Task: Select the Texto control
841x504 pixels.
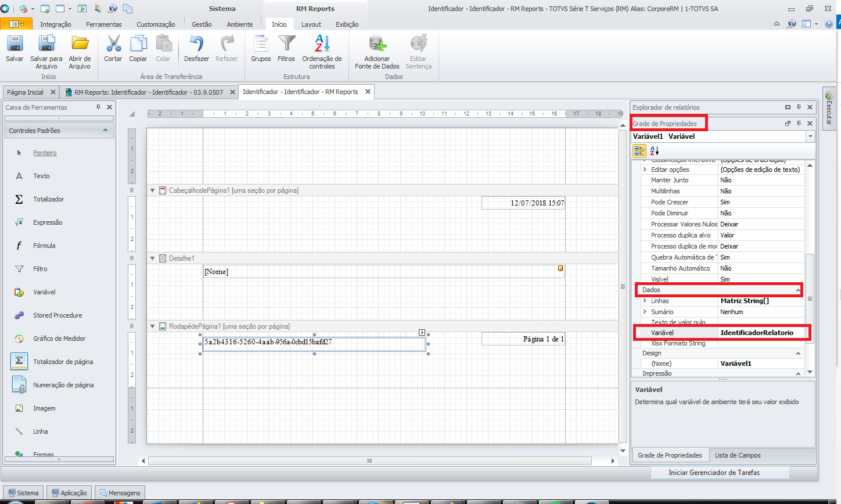Action: tap(41, 176)
